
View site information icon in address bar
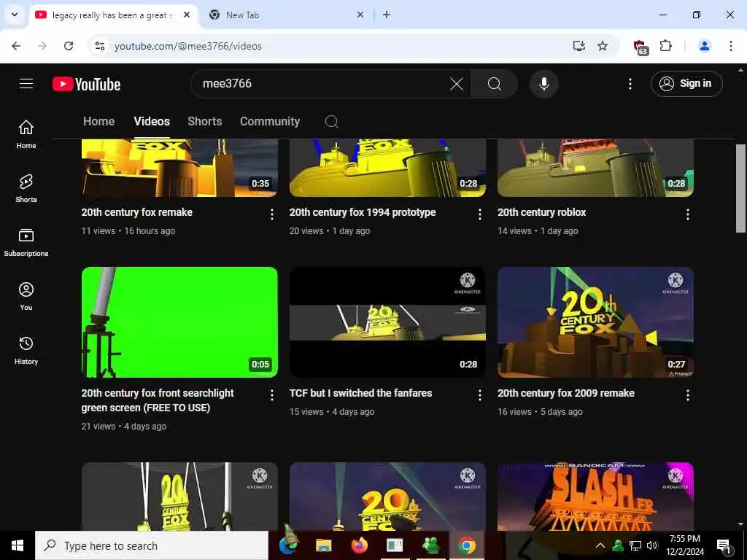(100, 46)
